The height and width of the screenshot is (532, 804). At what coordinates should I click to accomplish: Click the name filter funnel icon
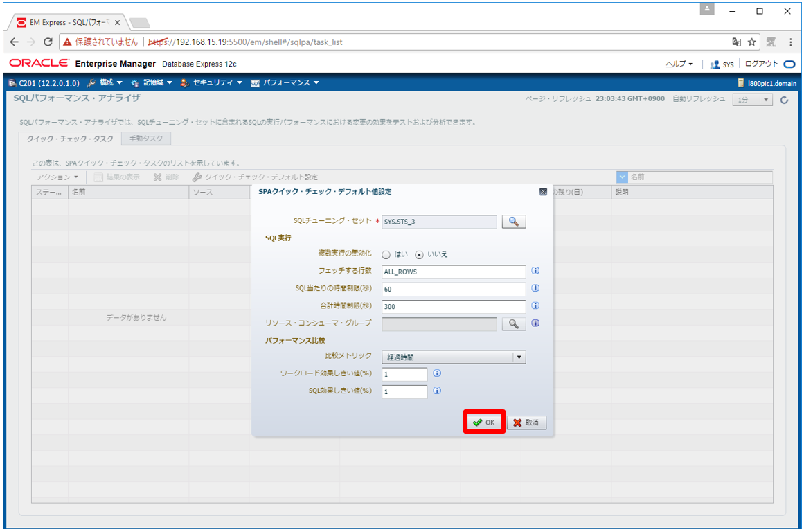coord(622,177)
